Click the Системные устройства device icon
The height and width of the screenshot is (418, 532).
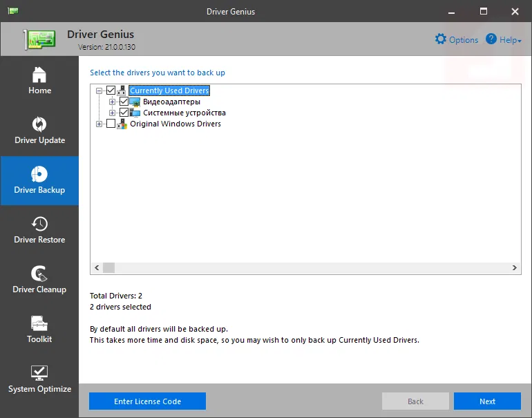point(135,113)
